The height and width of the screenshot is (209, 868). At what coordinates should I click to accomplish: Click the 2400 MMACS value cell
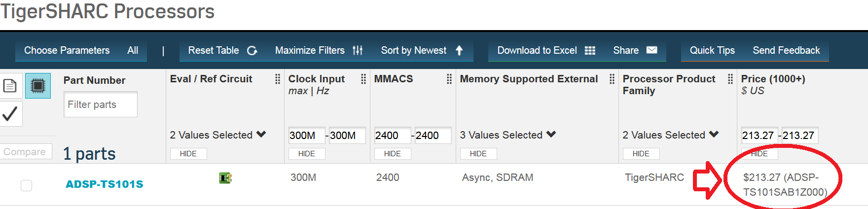388,177
